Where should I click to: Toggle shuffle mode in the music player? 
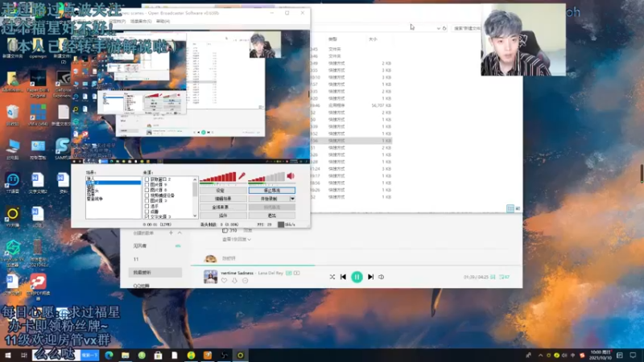(x=332, y=277)
